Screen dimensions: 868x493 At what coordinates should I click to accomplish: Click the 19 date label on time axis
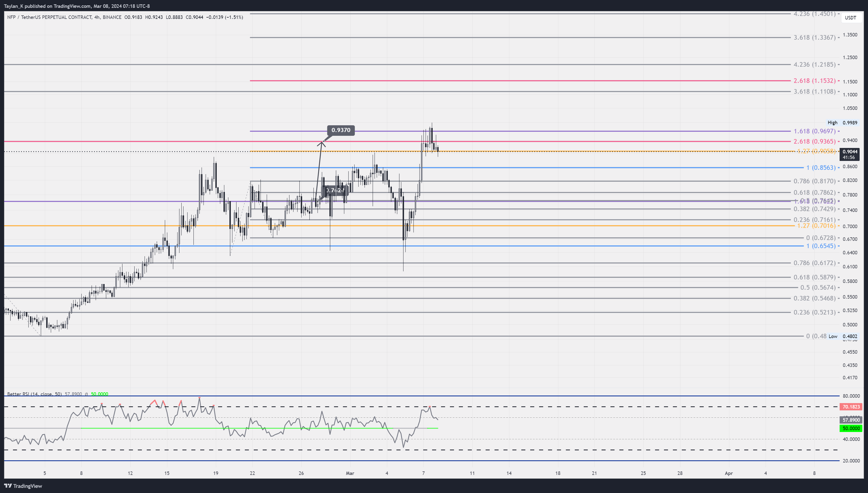pos(216,473)
